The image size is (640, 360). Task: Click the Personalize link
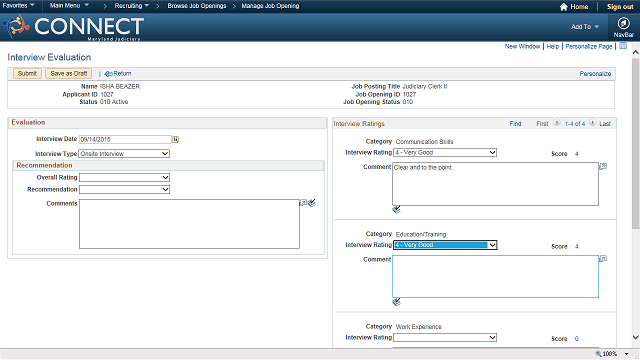(x=595, y=73)
